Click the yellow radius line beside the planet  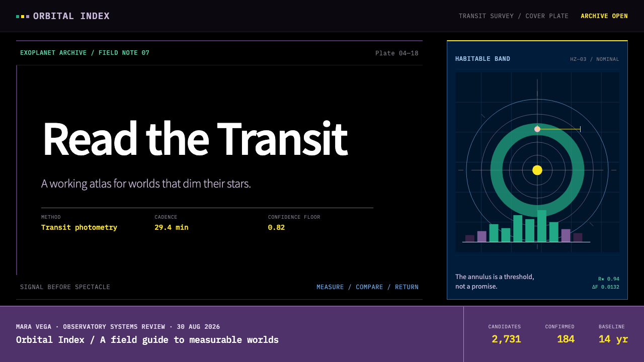click(560, 129)
